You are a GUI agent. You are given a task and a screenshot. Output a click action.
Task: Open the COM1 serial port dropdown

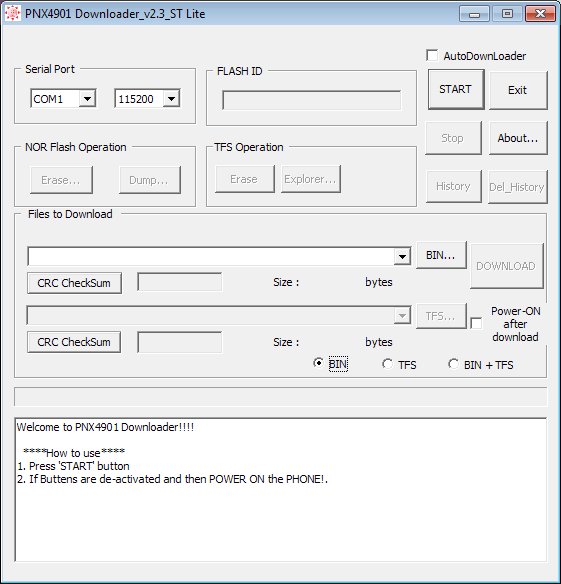pos(87,99)
